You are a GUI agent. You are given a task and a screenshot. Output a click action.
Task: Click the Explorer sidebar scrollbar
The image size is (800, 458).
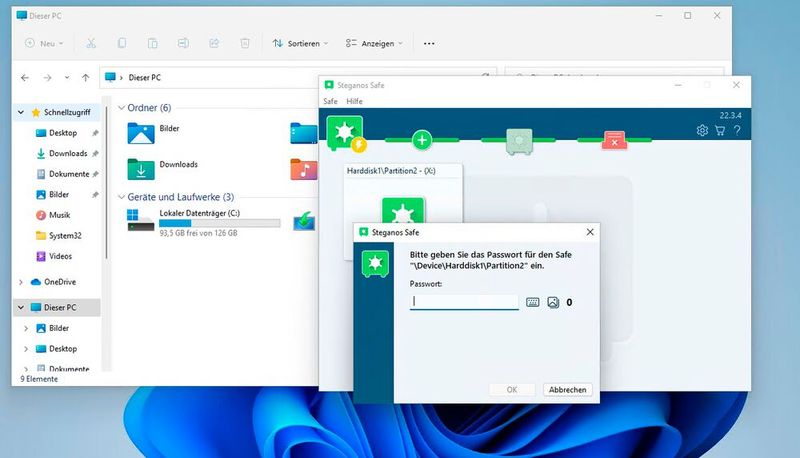click(x=107, y=184)
